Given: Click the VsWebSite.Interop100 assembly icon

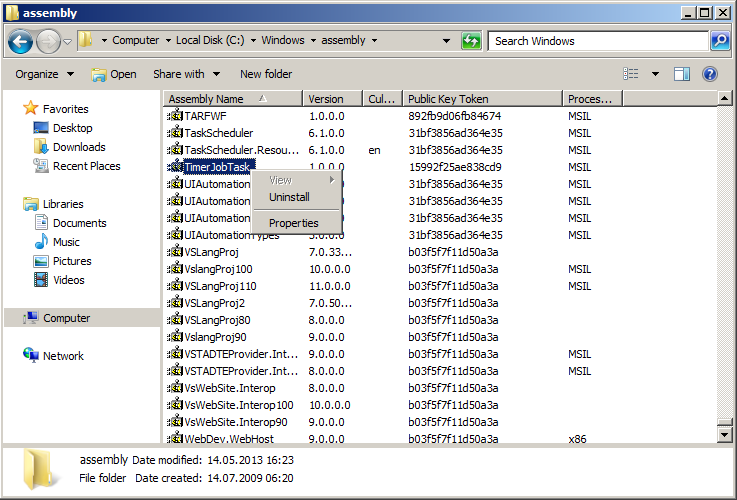Looking at the screenshot, I should [175, 405].
